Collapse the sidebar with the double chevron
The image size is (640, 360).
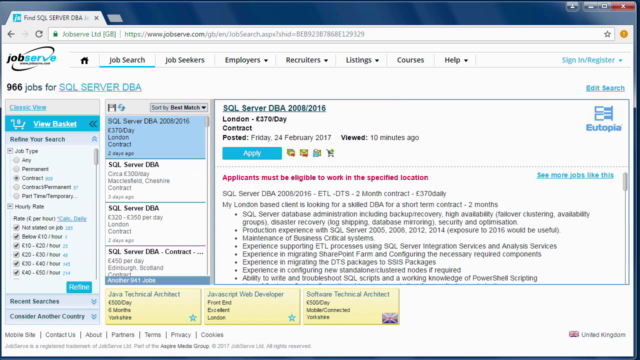click(x=93, y=124)
